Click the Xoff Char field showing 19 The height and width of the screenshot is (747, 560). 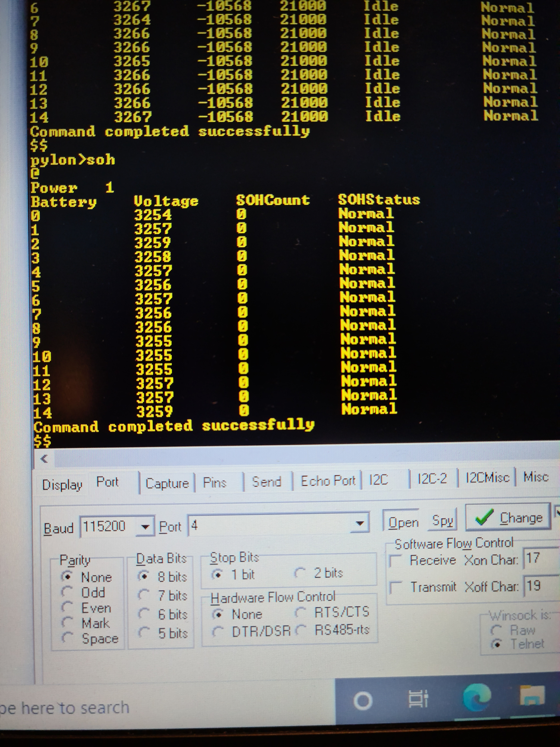[541, 586]
